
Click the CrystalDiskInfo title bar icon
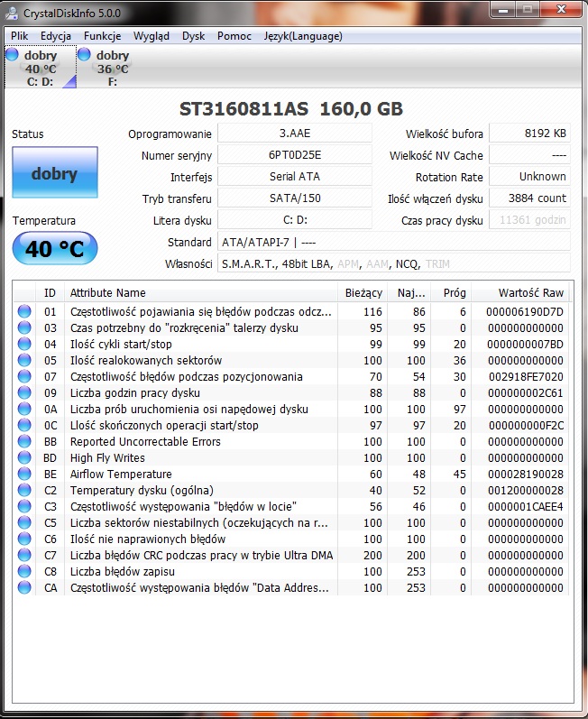point(13,13)
